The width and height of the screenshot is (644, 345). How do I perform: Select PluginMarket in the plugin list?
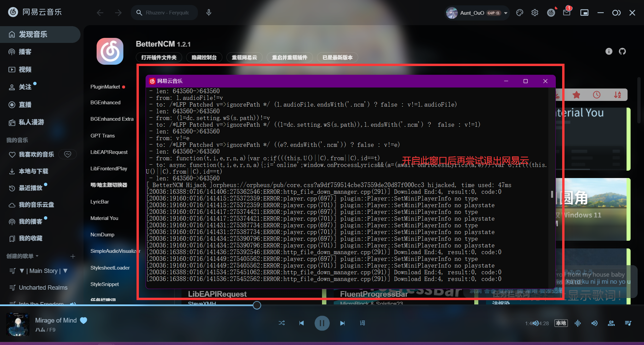point(105,87)
